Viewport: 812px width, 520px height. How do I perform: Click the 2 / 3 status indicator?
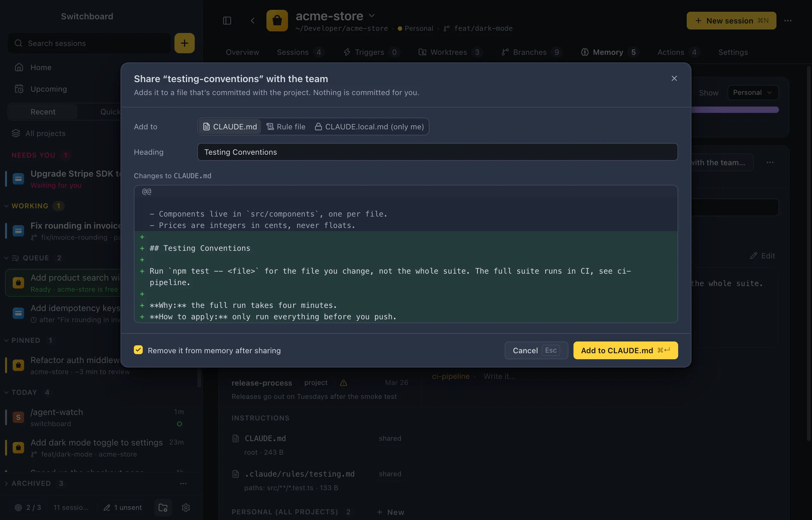[28, 507]
